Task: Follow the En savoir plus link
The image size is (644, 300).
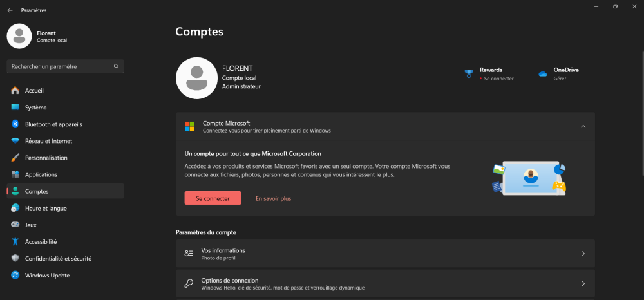Action: [274, 198]
